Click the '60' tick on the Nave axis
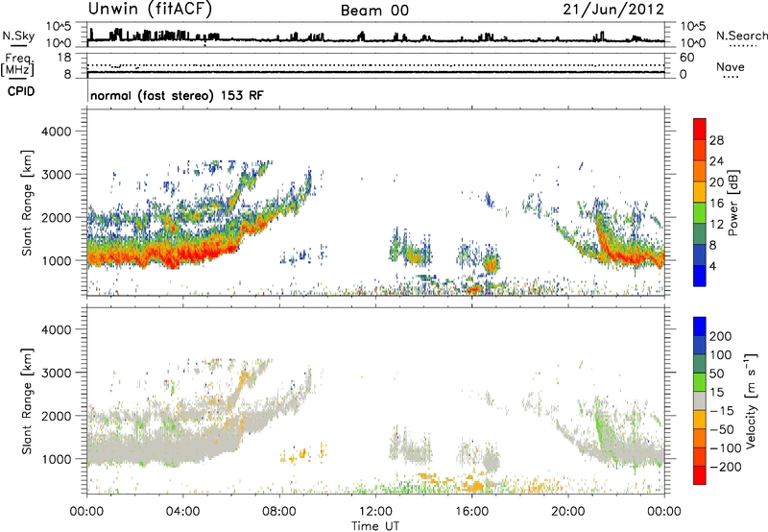 coord(687,58)
